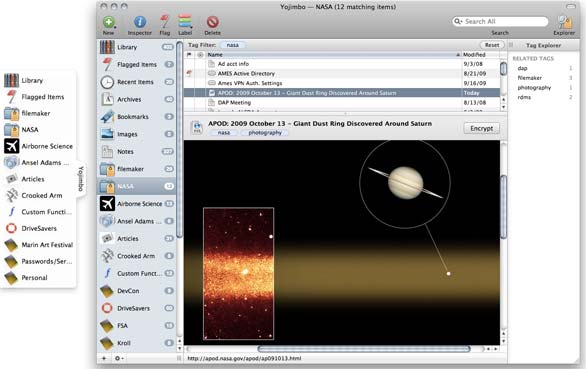Click the Yojimbo drop dock tab handle
Viewport: 586px width, 369px height.
coord(81,179)
